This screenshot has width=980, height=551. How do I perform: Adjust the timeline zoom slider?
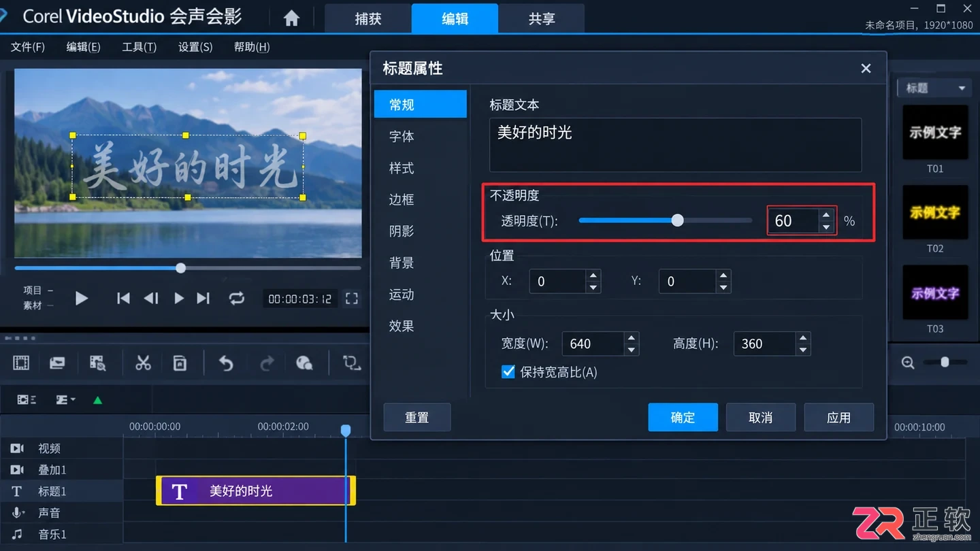tap(945, 362)
